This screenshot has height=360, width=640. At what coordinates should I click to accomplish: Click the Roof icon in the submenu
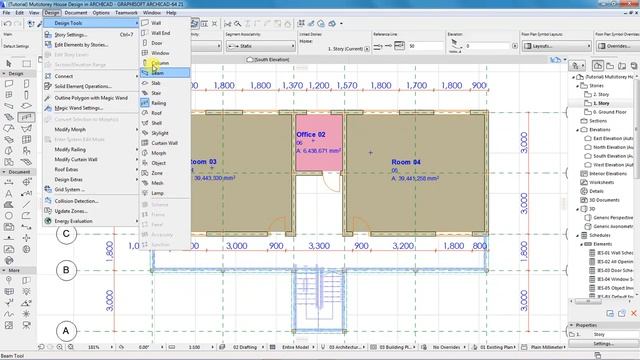tap(145, 113)
